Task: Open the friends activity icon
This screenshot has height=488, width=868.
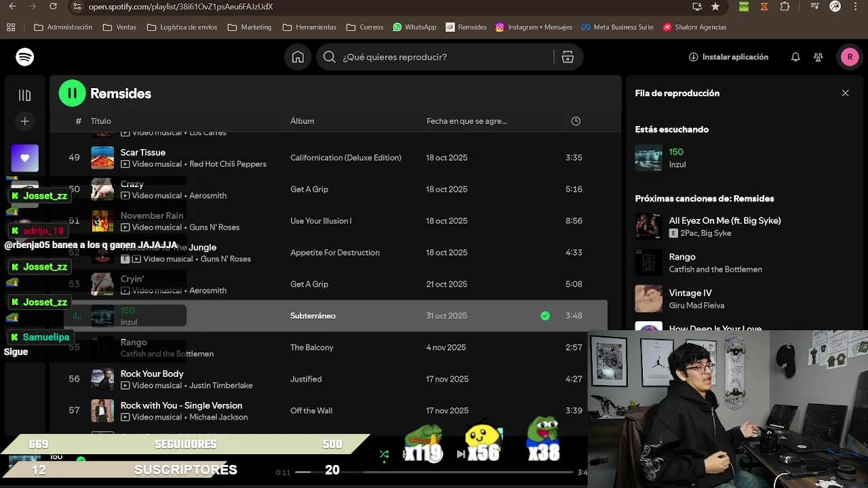Action: [818, 57]
